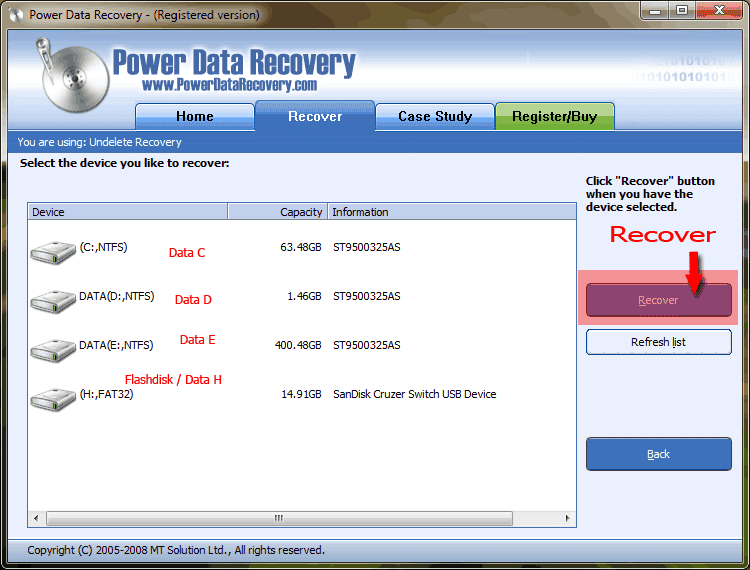Select the C: NTFS drive icon
This screenshot has height=570, width=750.
pyautogui.click(x=53, y=252)
